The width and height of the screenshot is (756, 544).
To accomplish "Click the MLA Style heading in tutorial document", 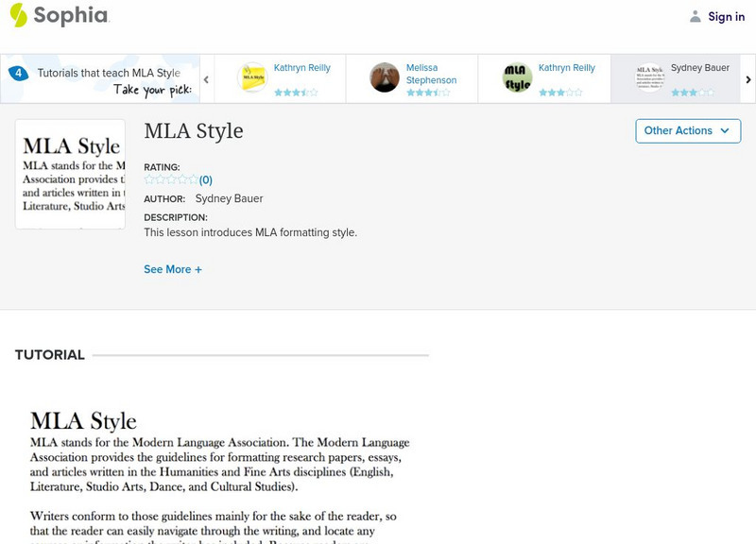I will coord(83,420).
